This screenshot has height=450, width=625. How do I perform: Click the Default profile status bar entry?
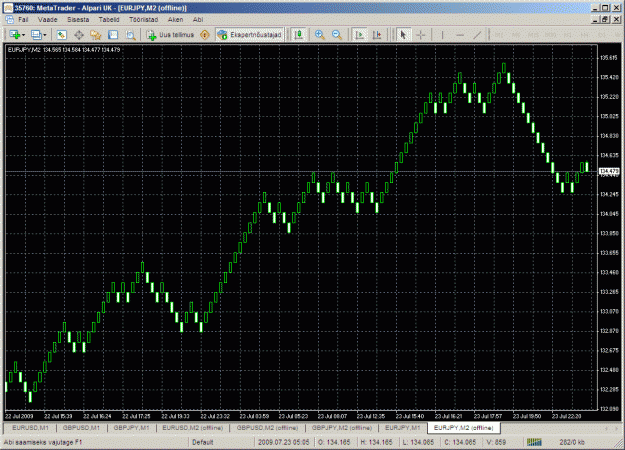(x=203, y=442)
